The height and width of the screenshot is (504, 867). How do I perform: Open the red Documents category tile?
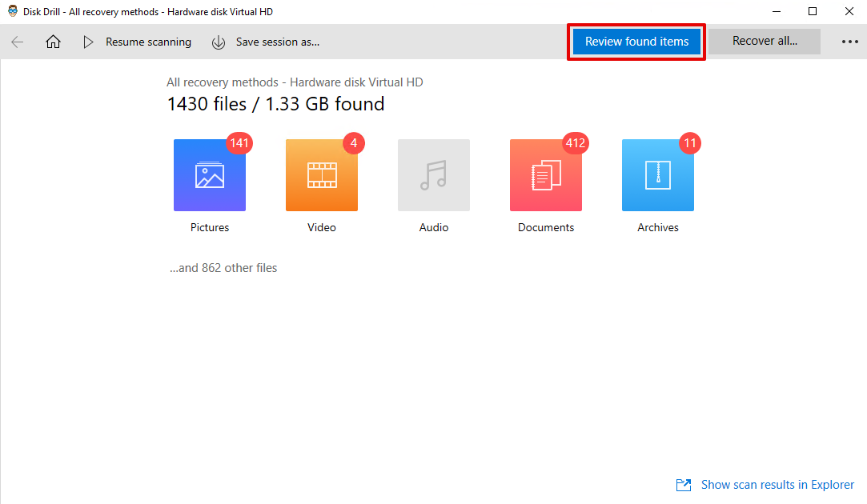(x=546, y=175)
